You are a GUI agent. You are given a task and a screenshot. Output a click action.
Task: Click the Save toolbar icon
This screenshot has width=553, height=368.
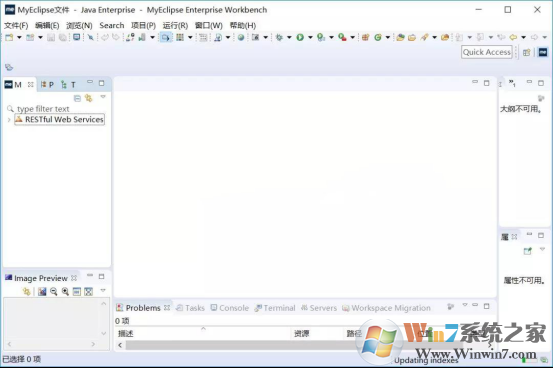pos(51,37)
